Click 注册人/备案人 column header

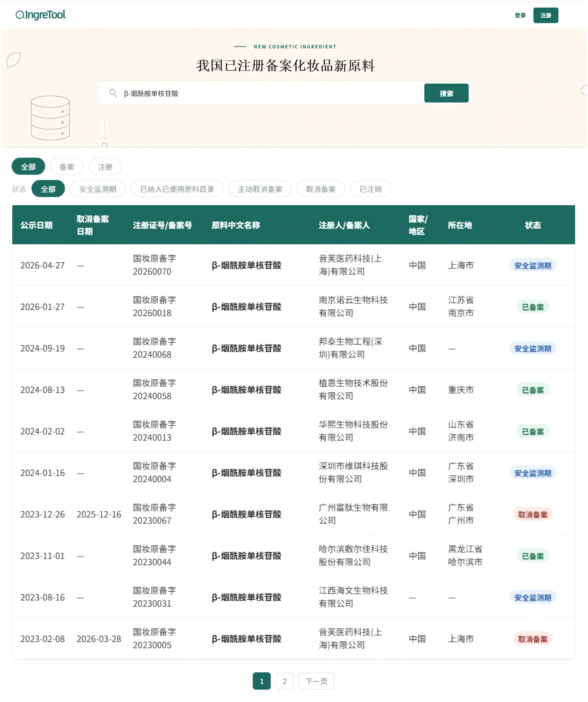[344, 225]
